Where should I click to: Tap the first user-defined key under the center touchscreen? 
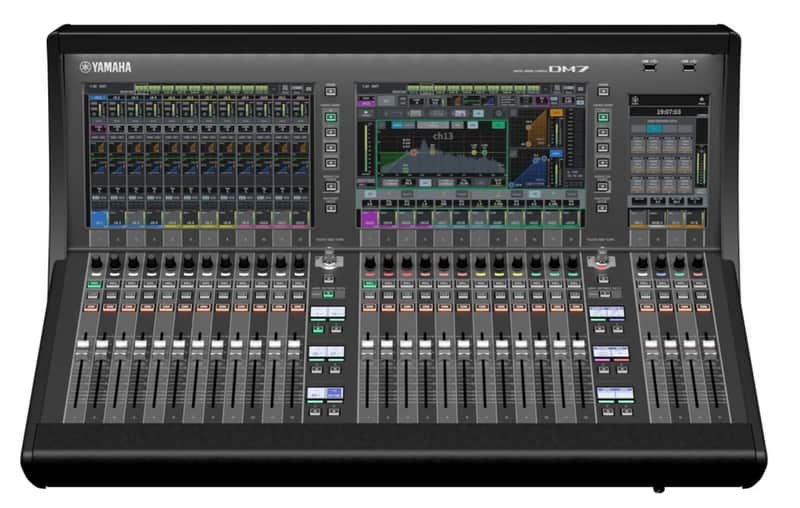[x=370, y=238]
